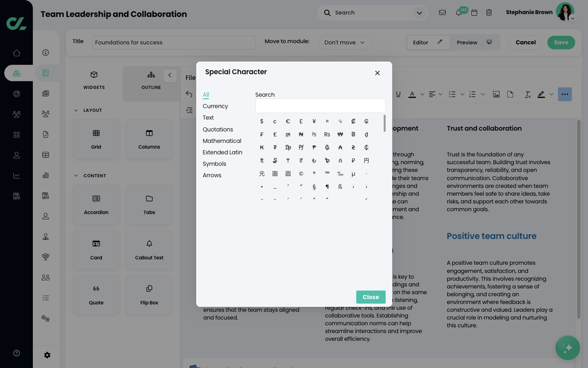Choose Extended Latin category
Screen dimensions: 588x368
click(x=223, y=152)
